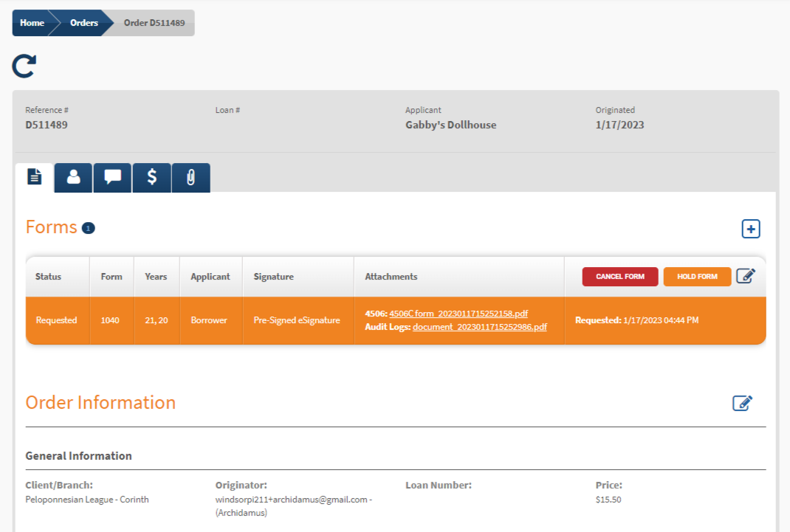
Task: Click the refresh arrow icon
Action: [x=24, y=66]
